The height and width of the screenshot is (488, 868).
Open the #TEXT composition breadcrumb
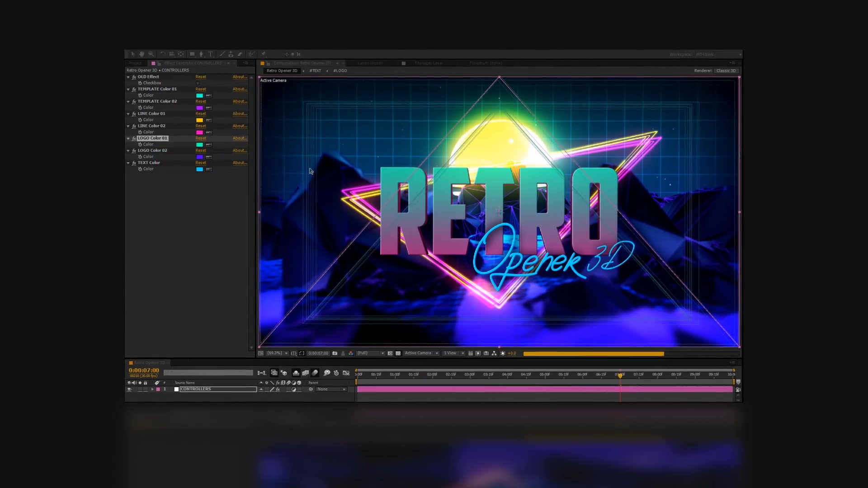[315, 70]
